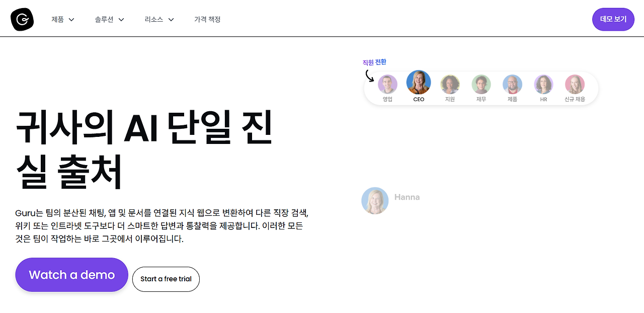644x313 pixels.
Task: Click Hanna's profile picture
Action: 375,201
